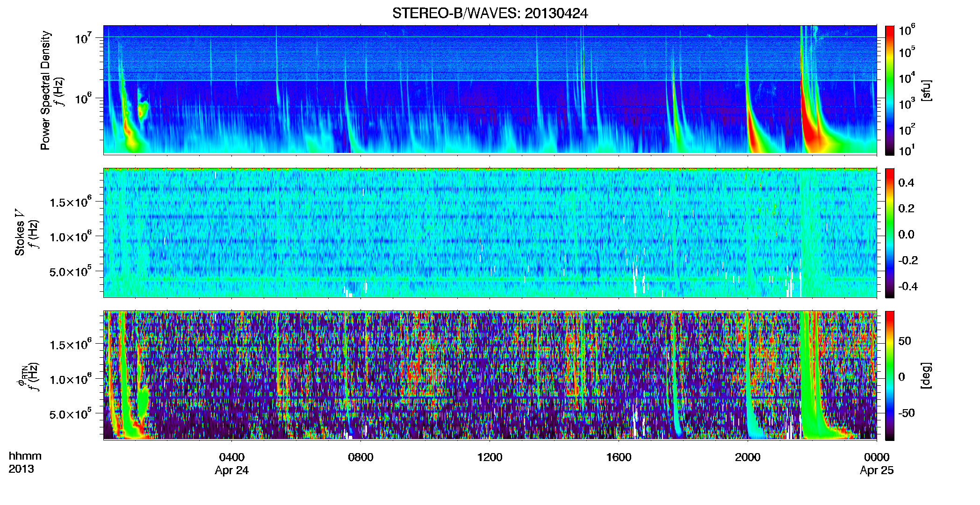Click the Apr 24 date label
980x505 pixels.
tap(232, 470)
